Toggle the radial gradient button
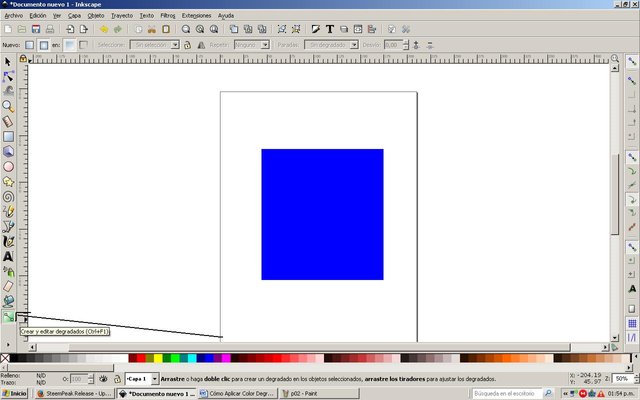The height and width of the screenshot is (400, 640). click(44, 45)
